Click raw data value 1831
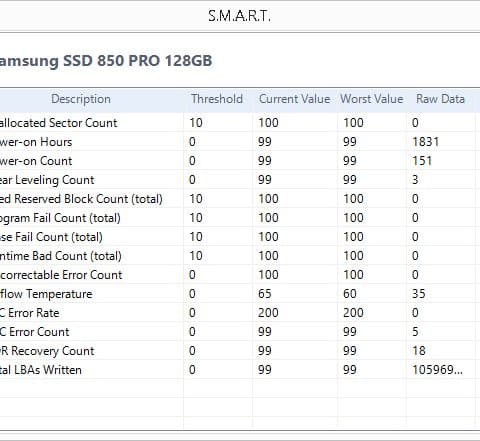 tap(426, 142)
